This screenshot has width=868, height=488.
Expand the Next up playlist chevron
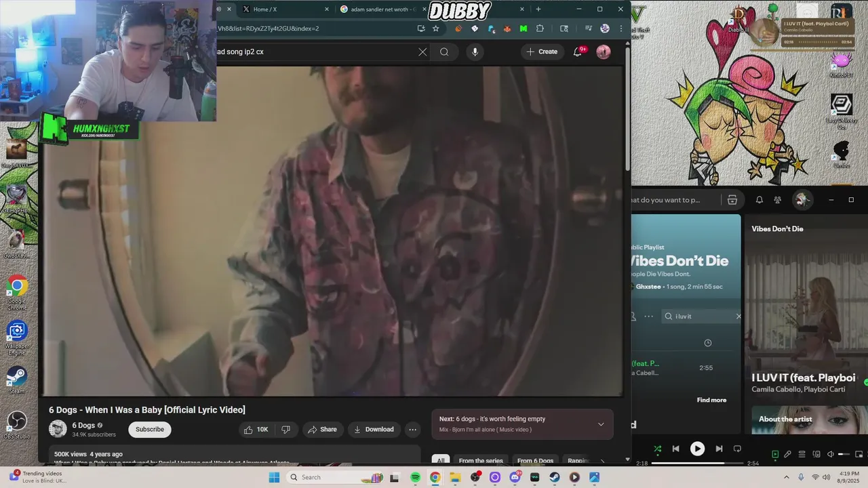(x=601, y=424)
